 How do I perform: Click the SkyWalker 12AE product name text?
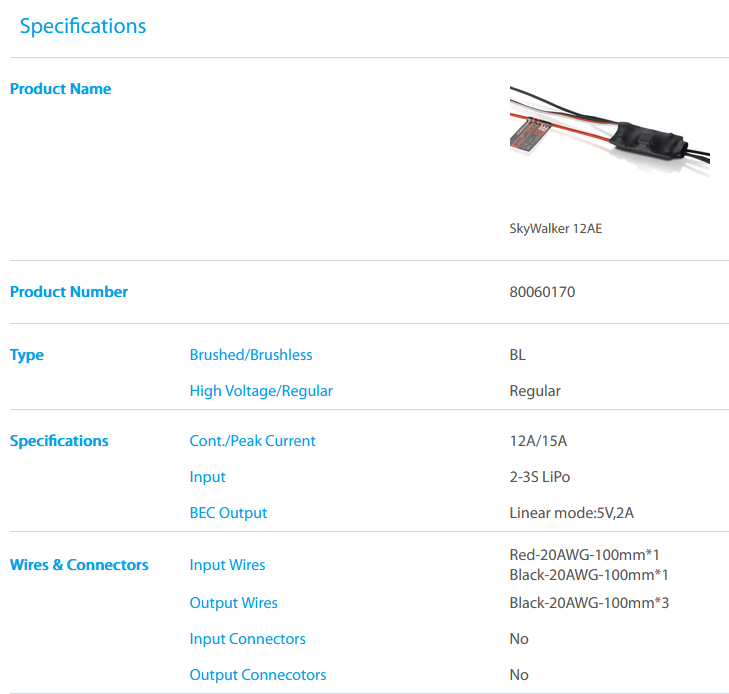click(x=555, y=228)
